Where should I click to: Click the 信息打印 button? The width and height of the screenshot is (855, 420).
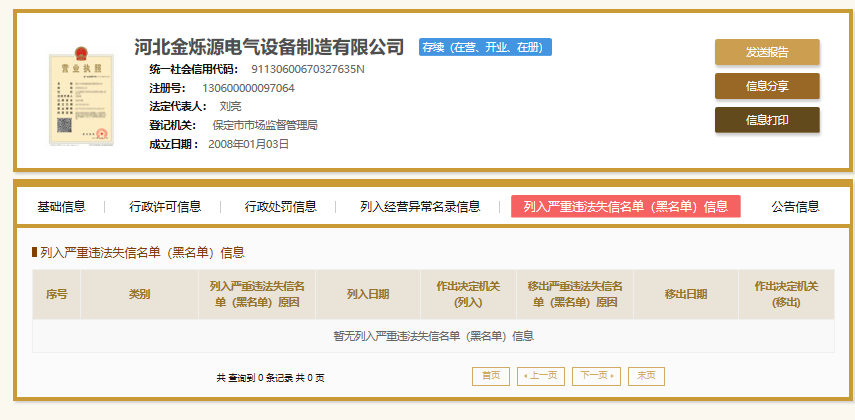(767, 120)
